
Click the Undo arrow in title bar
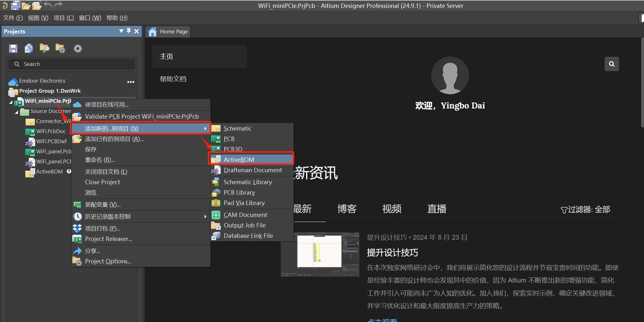point(48,5)
